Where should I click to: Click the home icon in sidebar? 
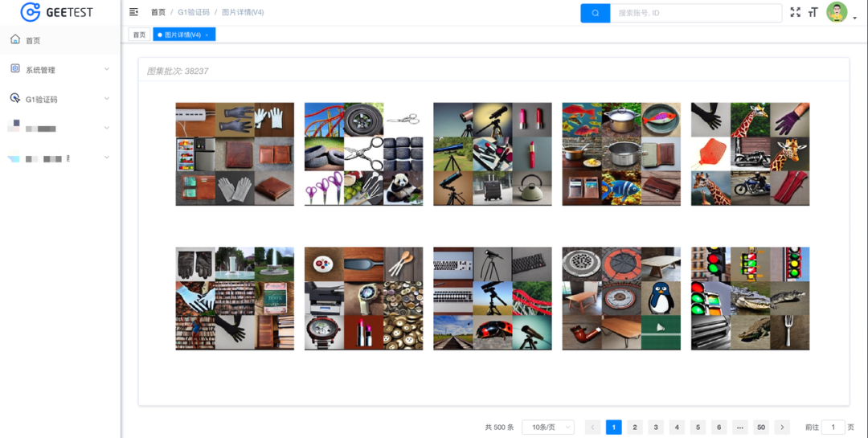pos(15,39)
